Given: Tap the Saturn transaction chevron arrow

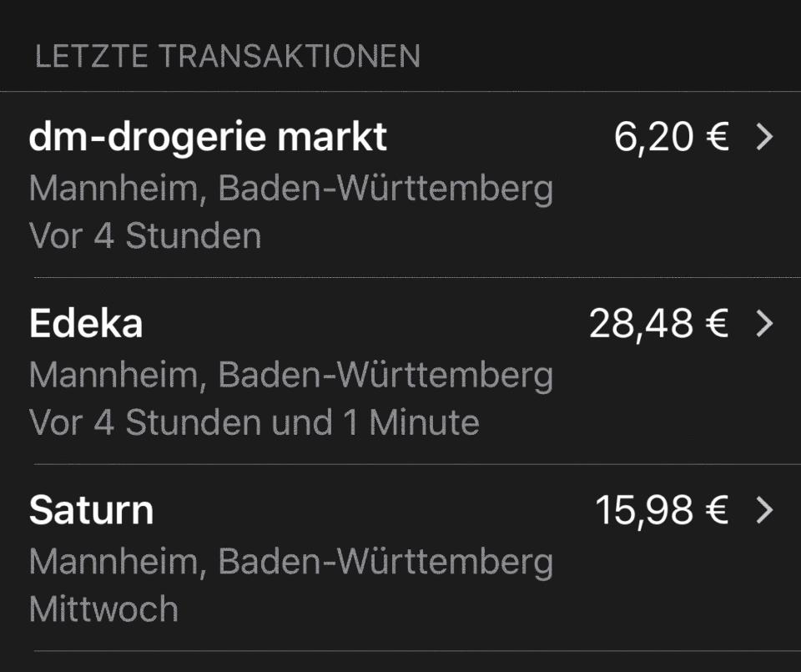Looking at the screenshot, I should (x=765, y=510).
